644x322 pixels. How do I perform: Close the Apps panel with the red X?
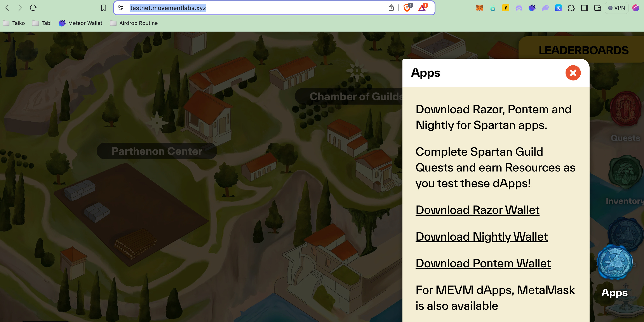point(573,73)
